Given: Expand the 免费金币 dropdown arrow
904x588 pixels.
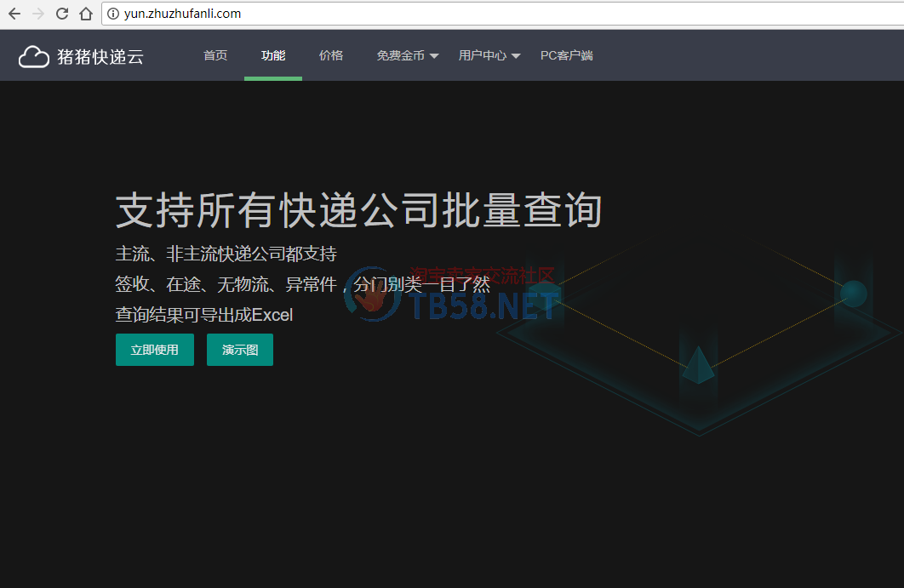Looking at the screenshot, I should pyautogui.click(x=434, y=56).
